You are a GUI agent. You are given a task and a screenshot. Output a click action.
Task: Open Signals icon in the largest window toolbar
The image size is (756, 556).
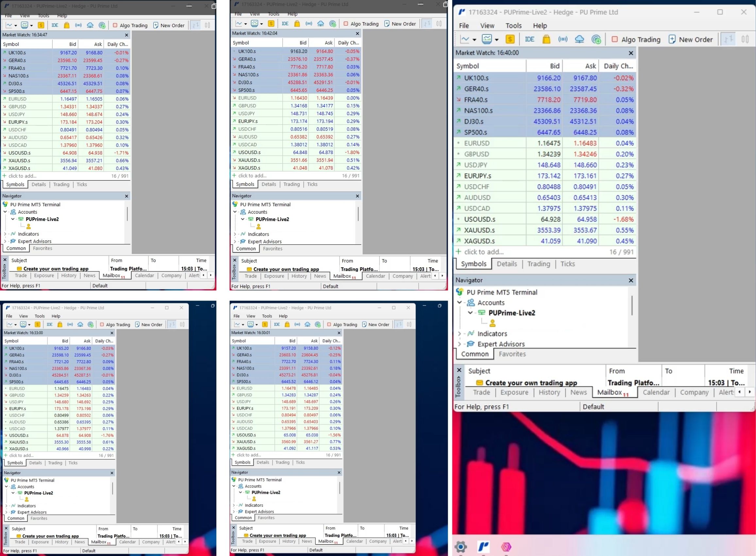point(563,39)
